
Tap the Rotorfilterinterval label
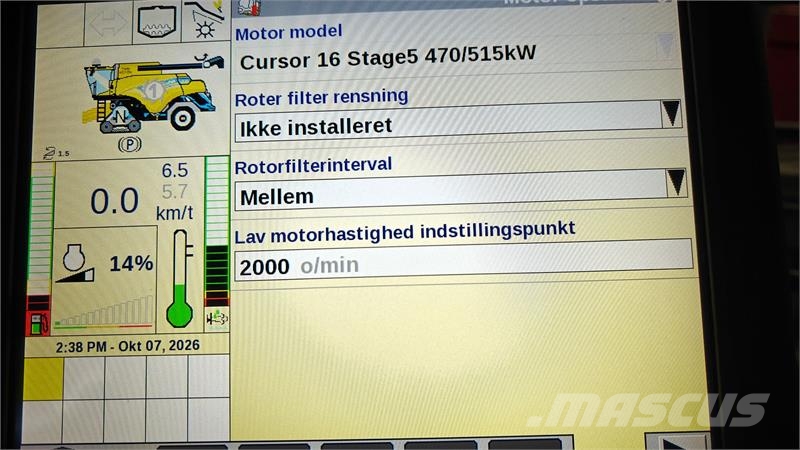(313, 165)
